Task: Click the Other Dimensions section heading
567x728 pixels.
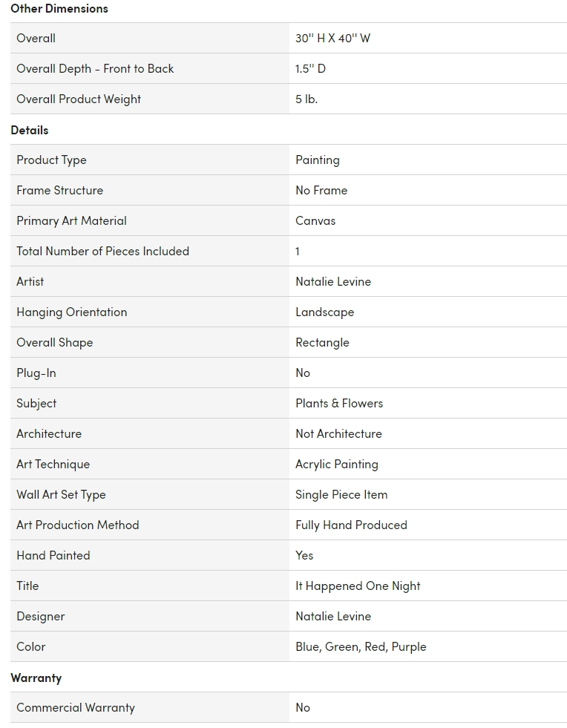Action: [59, 9]
